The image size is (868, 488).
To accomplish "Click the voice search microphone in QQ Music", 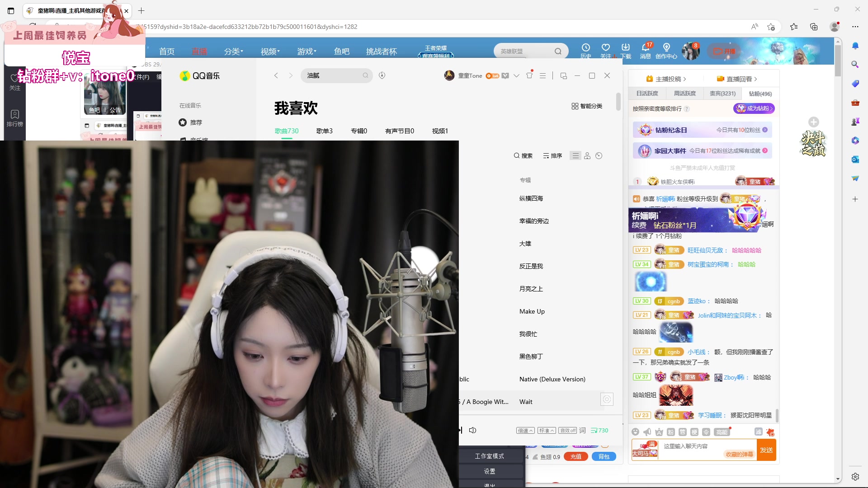I will pos(382,75).
